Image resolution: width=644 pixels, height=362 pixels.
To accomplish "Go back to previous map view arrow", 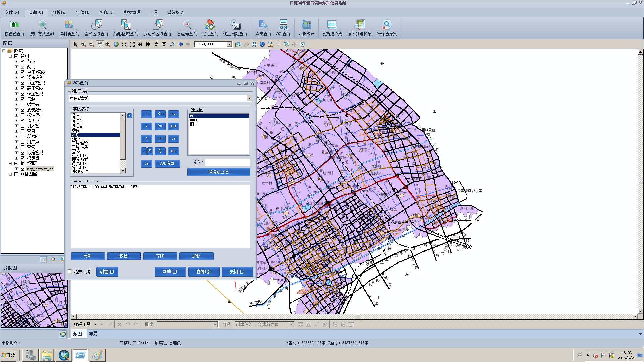I will (x=180, y=44).
